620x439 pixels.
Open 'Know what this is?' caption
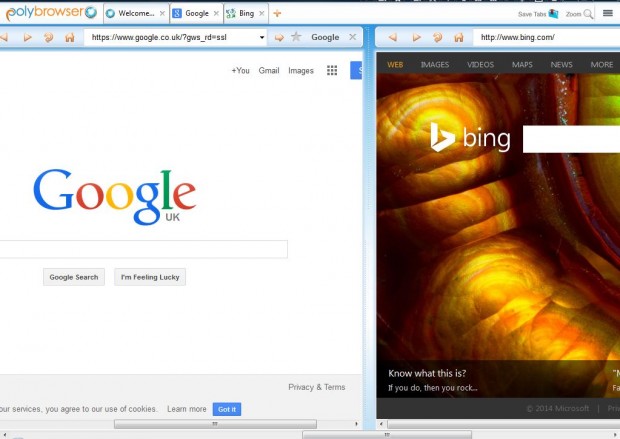(x=427, y=373)
